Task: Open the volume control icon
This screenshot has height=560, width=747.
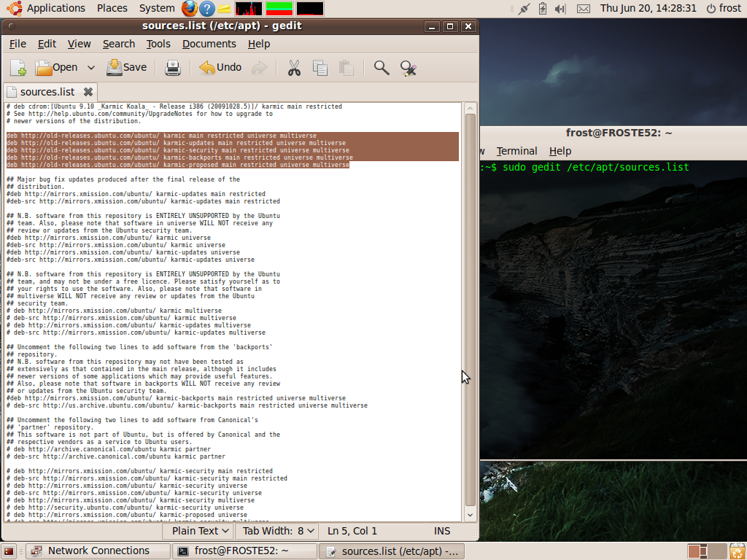Action: point(560,9)
